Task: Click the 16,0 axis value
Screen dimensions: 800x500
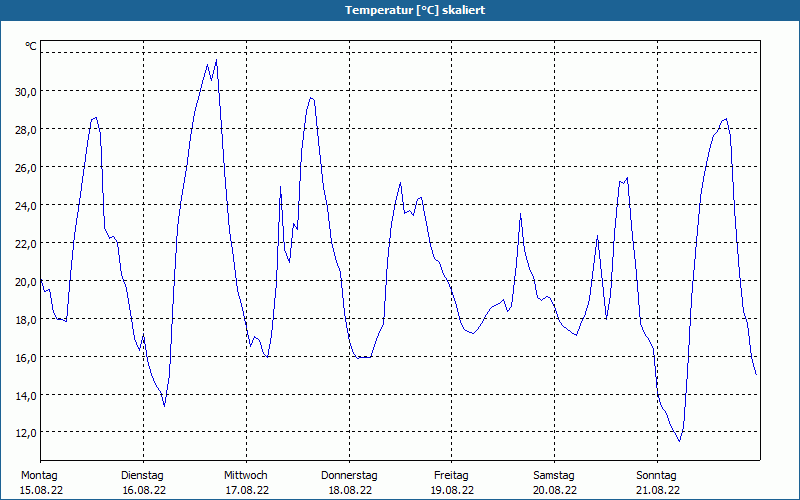Action: point(26,357)
